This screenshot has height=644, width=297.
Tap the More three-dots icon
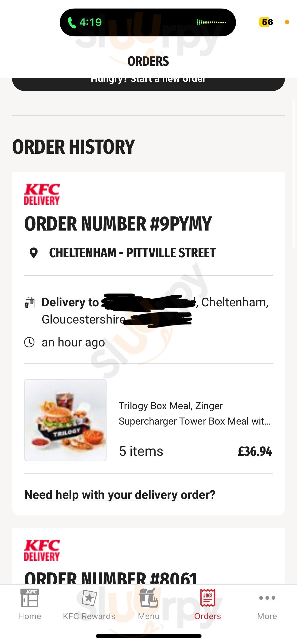pyautogui.click(x=267, y=598)
